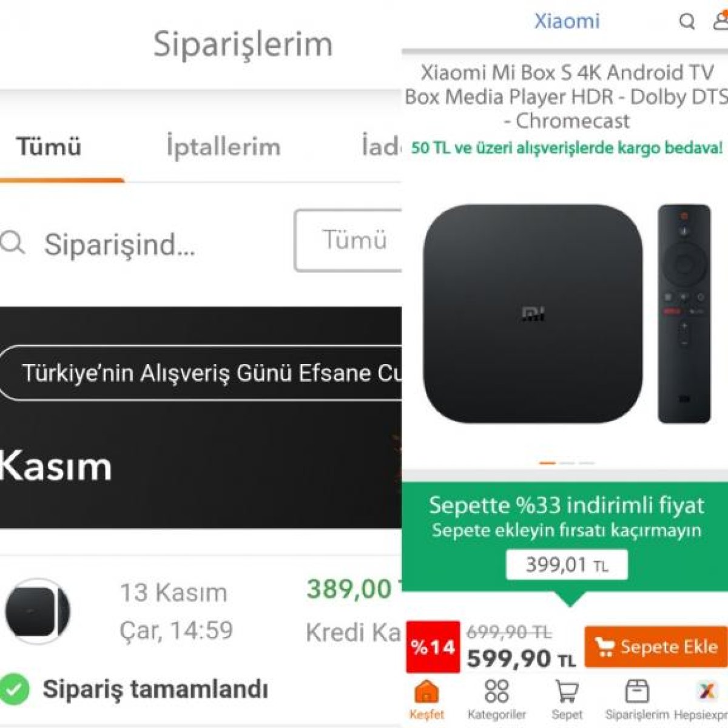728x728 pixels.
Task: Click the green order completed checkmark
Action: point(15,689)
